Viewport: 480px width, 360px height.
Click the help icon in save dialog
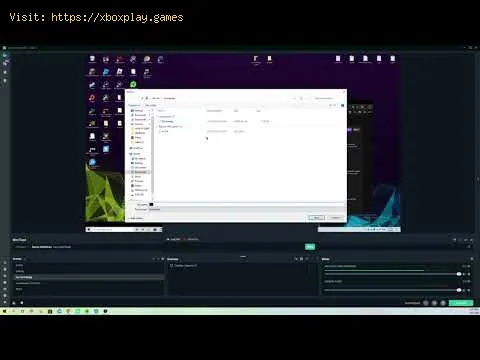(x=342, y=105)
